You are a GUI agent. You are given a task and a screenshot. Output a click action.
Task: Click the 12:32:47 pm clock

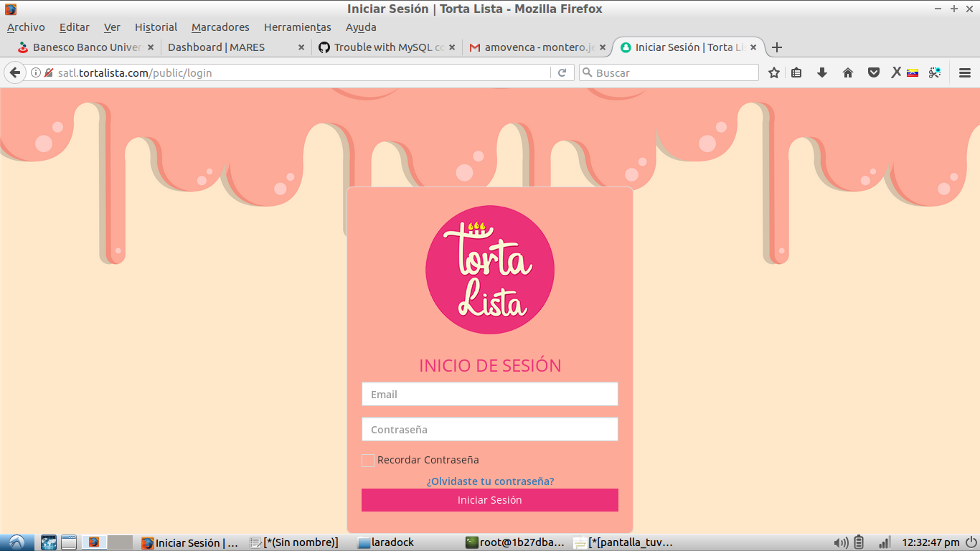(x=930, y=542)
